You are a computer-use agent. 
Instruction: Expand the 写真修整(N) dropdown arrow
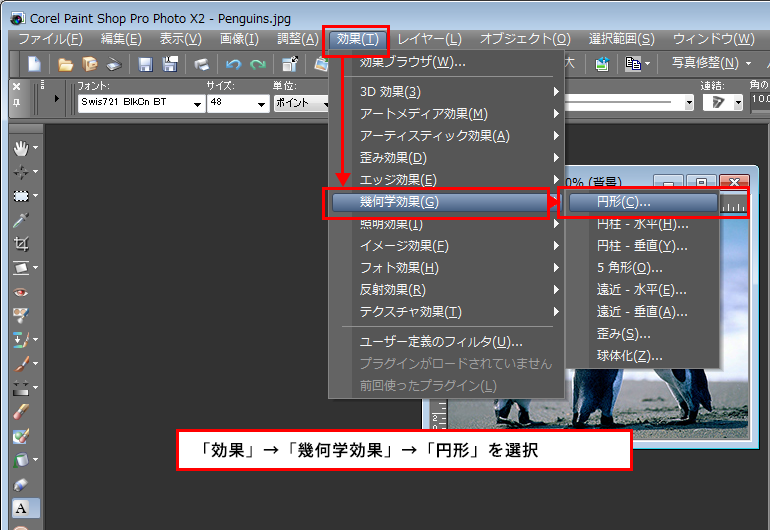click(x=748, y=63)
